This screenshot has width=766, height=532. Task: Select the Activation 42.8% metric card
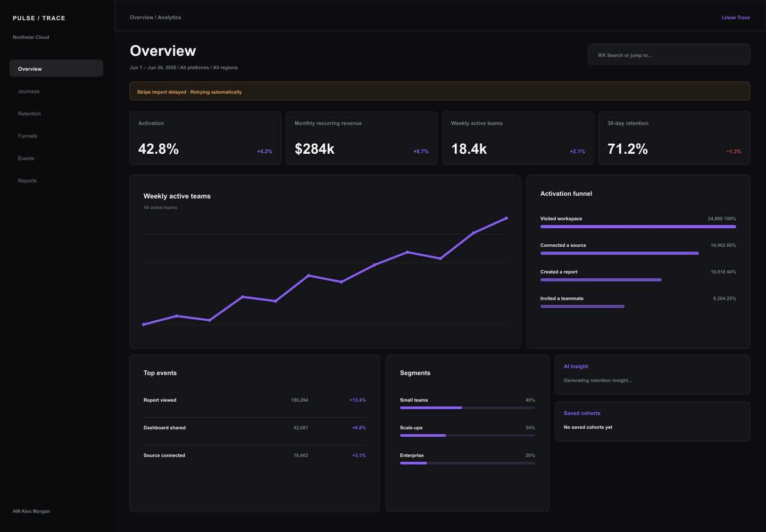[x=205, y=138]
